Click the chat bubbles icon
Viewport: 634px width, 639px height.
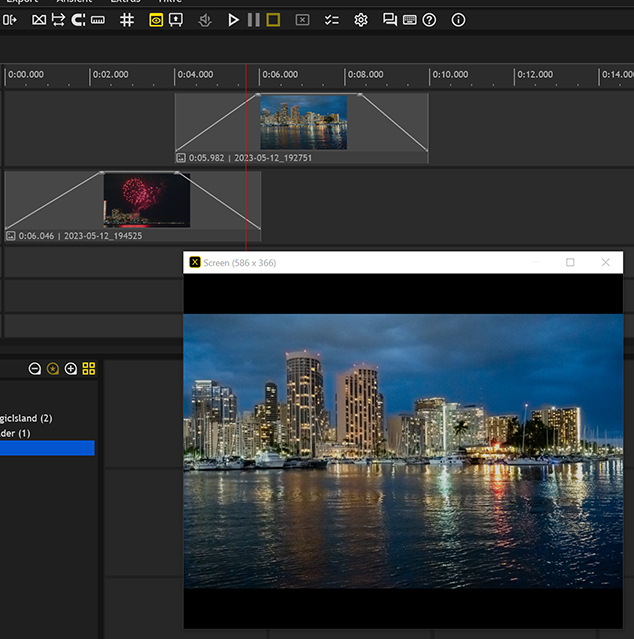[x=390, y=20]
